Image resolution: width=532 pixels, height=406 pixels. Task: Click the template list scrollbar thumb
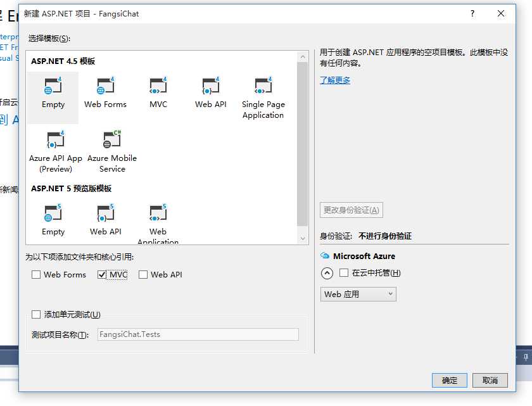pyautogui.click(x=302, y=144)
